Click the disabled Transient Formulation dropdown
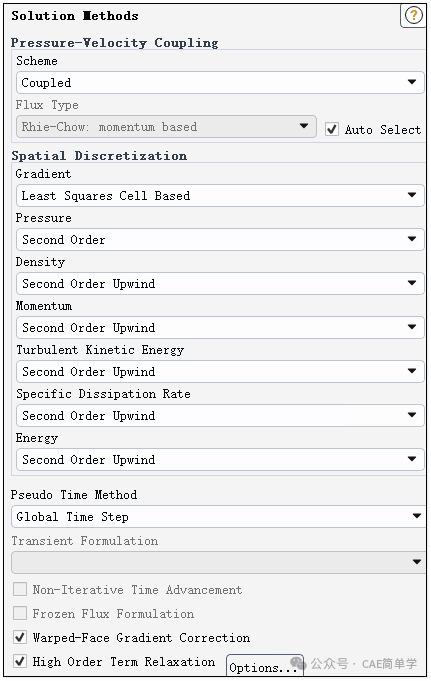 (219, 562)
